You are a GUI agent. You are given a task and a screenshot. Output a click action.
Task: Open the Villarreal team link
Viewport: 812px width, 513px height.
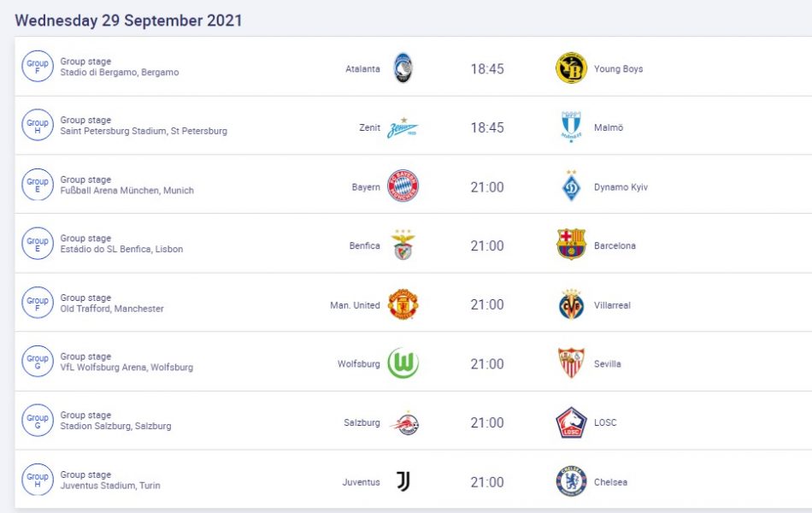[x=612, y=305]
